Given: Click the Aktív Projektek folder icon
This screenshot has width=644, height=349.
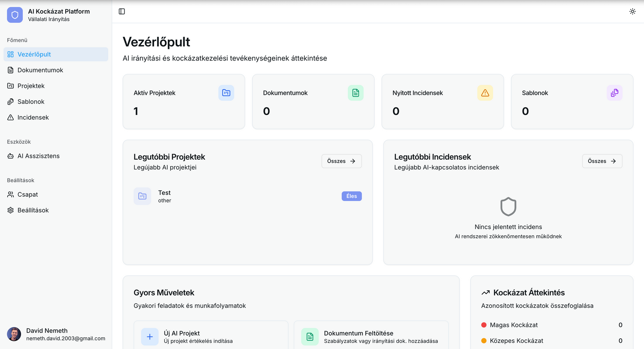Looking at the screenshot, I should pos(226,93).
